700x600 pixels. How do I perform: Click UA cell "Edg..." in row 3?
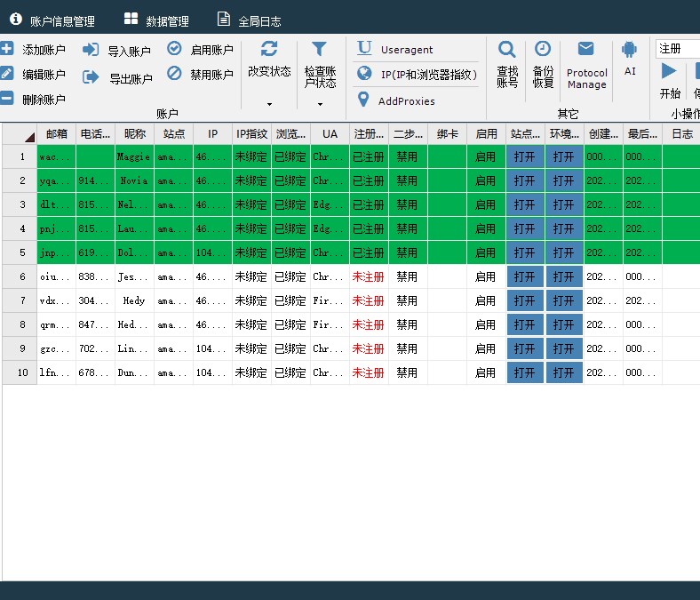coord(330,204)
